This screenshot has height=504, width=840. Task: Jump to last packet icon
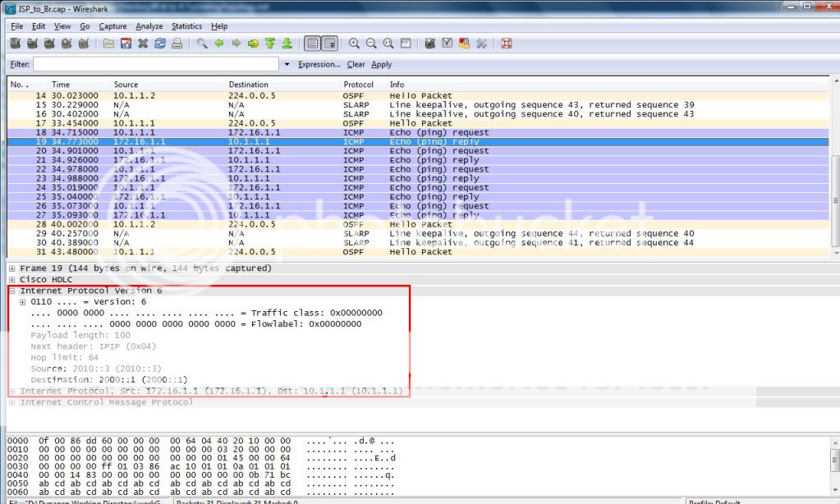pyautogui.click(x=287, y=44)
